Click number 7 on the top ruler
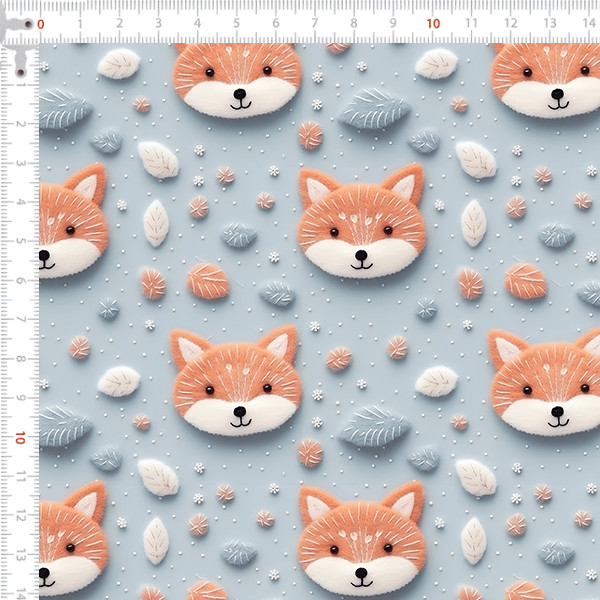Screen dimensions: 600x600 pos(315,24)
